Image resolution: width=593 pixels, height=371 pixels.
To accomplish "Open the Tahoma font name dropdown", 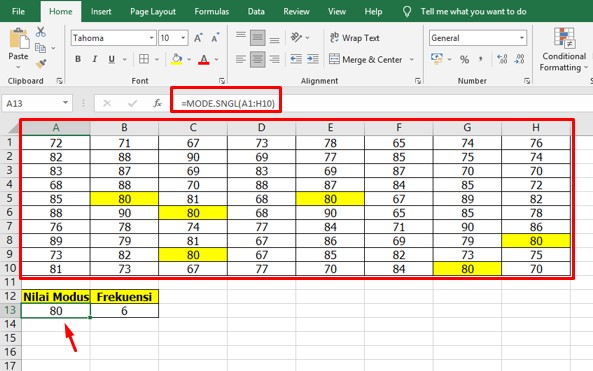I will pyautogui.click(x=151, y=38).
